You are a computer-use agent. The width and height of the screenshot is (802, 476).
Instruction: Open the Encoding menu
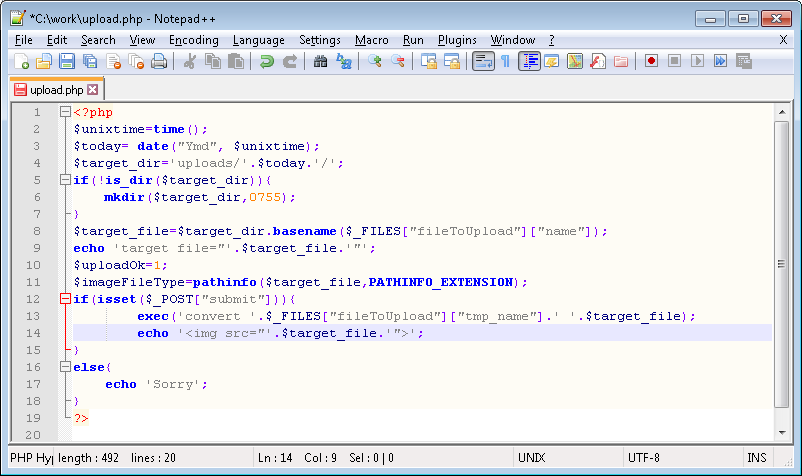click(194, 40)
